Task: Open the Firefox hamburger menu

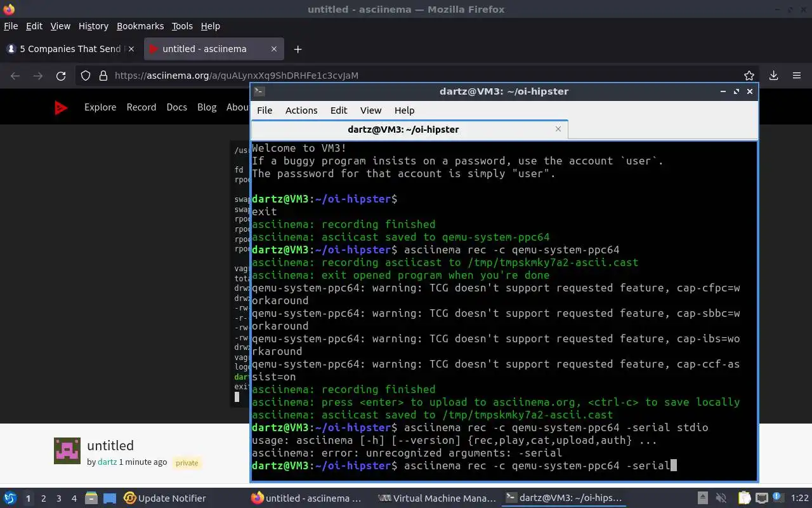Action: (797, 76)
